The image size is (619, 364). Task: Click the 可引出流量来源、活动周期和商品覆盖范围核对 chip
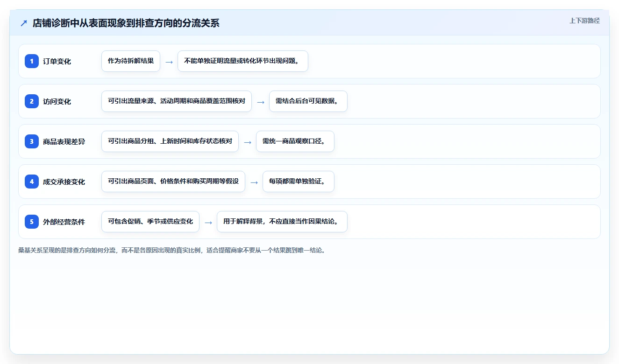click(x=177, y=101)
